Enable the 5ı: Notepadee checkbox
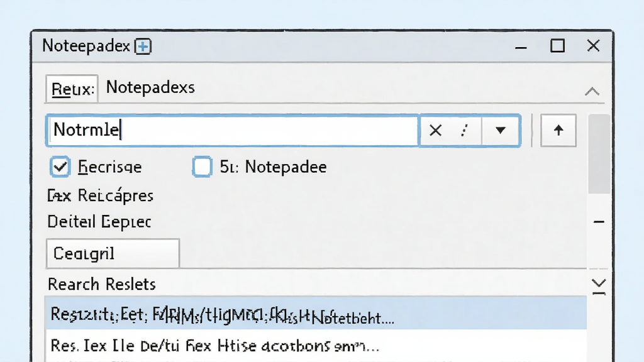 [x=202, y=167]
